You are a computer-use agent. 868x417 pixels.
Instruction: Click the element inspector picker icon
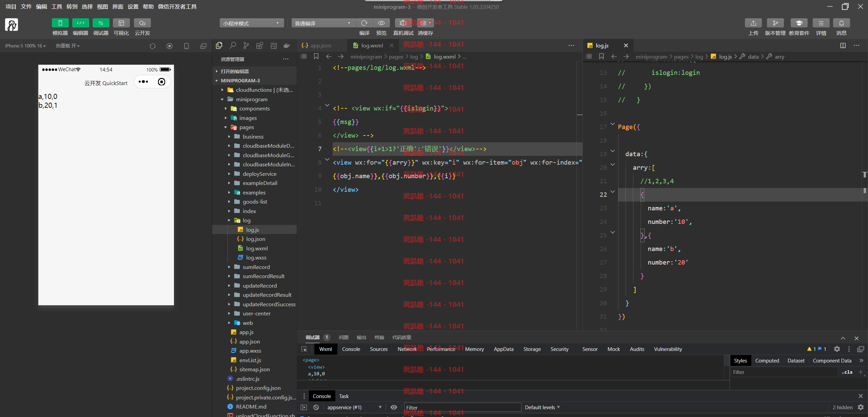(x=304, y=349)
